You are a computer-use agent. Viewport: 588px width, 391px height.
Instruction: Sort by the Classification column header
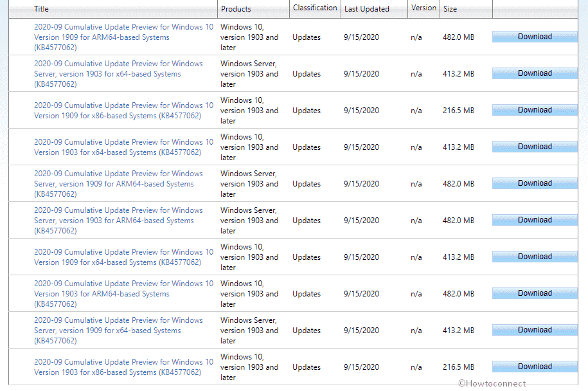314,8
